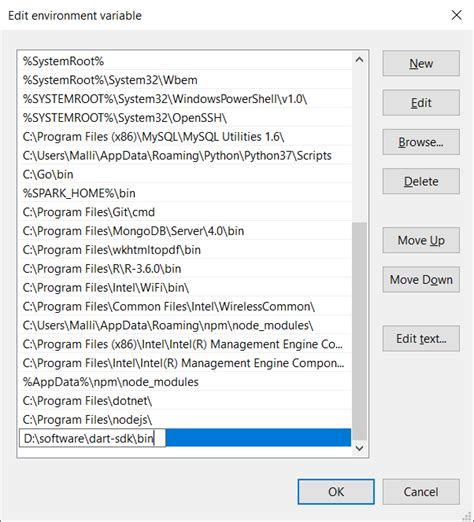Image resolution: width=474 pixels, height=522 pixels.
Task: Close the Edit environment variable dialog
Action: coord(456,15)
